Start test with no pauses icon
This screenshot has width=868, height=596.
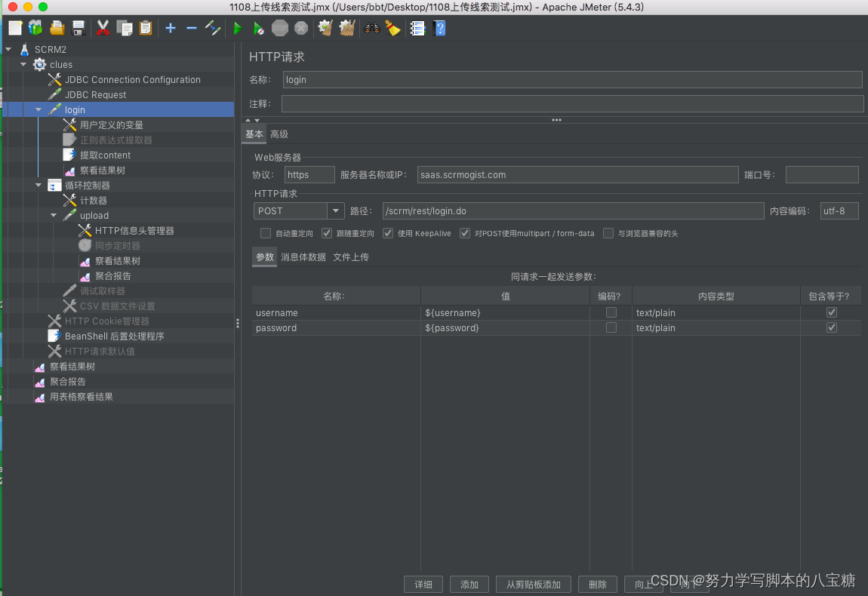(x=259, y=28)
